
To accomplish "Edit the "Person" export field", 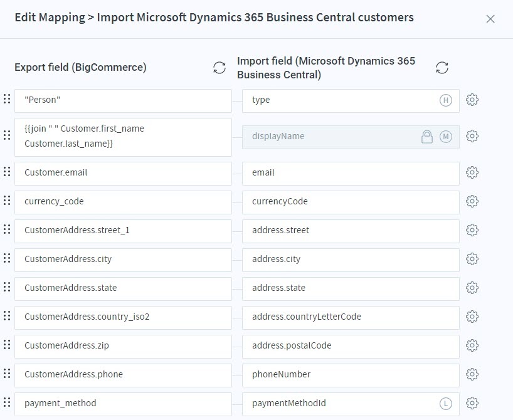I will coord(123,101).
